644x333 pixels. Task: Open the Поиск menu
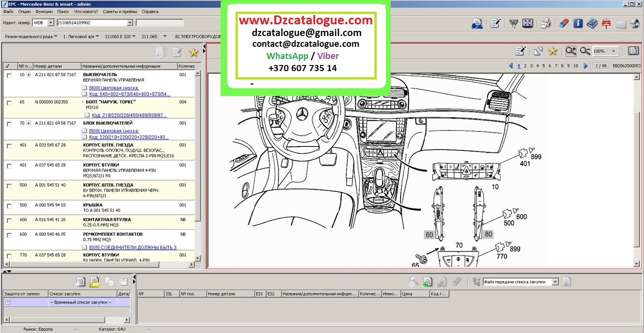click(x=63, y=11)
